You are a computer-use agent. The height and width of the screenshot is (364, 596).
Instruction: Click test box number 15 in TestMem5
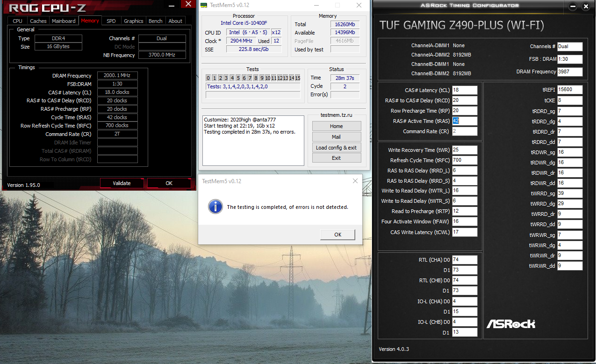(298, 78)
